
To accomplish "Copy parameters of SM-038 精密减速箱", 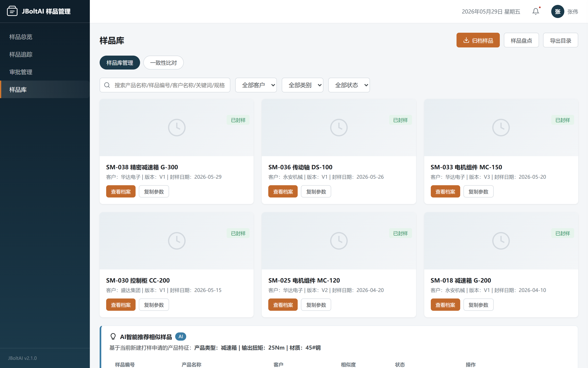I will coord(154,191).
